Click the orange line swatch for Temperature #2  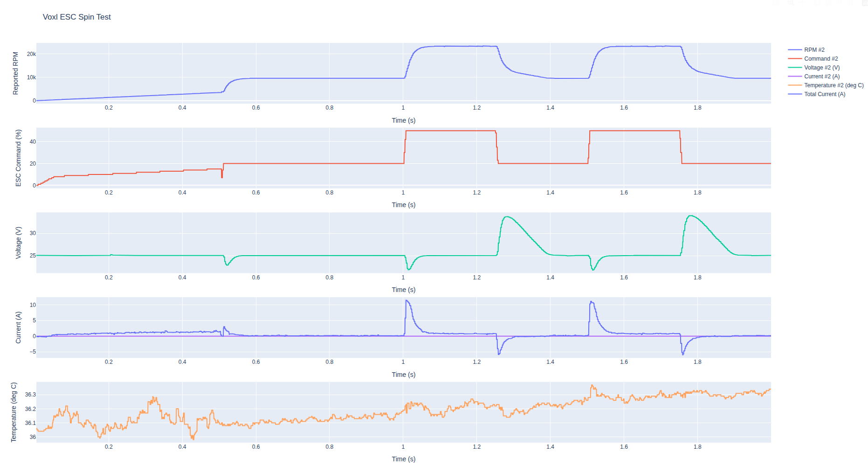795,85
